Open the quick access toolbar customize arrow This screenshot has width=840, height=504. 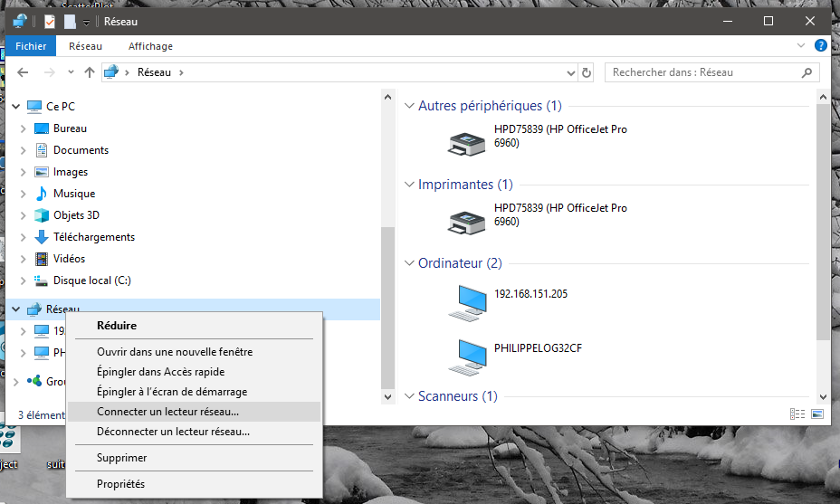(86, 23)
